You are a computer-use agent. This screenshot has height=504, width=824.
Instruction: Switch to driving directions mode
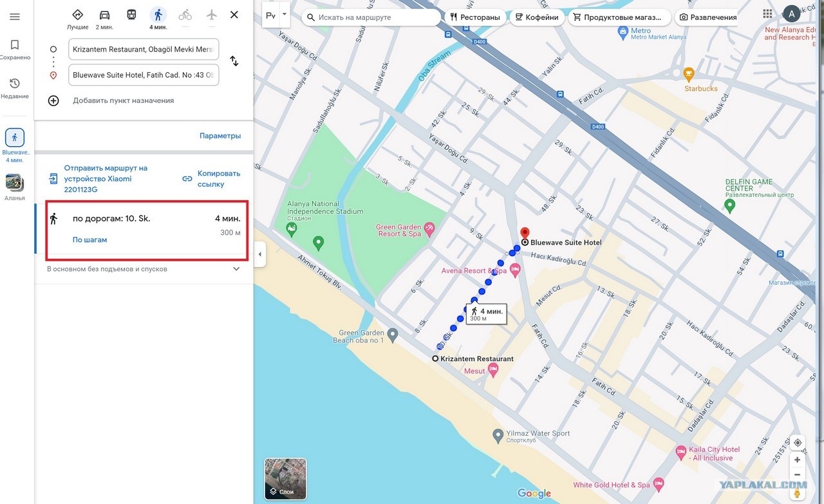tap(104, 19)
